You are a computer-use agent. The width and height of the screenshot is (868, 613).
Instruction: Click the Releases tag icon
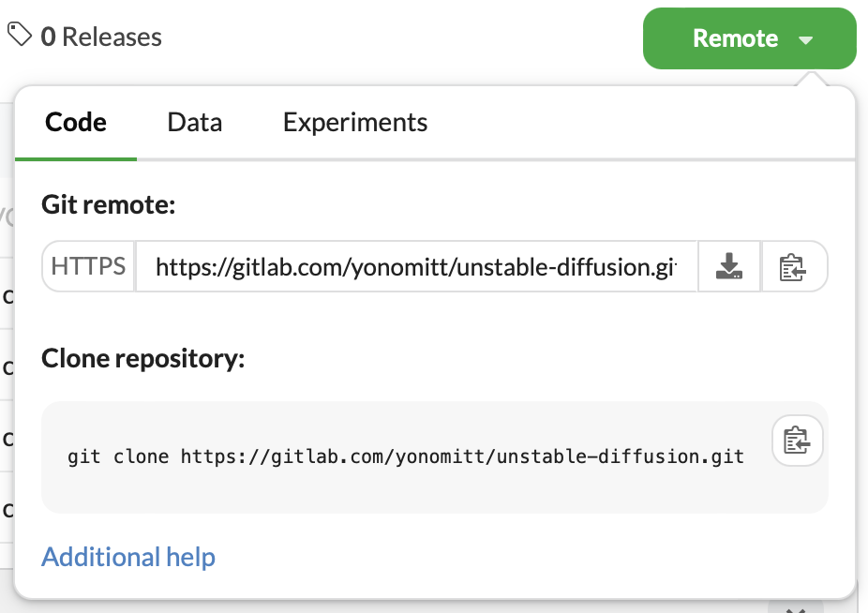pos(20,36)
